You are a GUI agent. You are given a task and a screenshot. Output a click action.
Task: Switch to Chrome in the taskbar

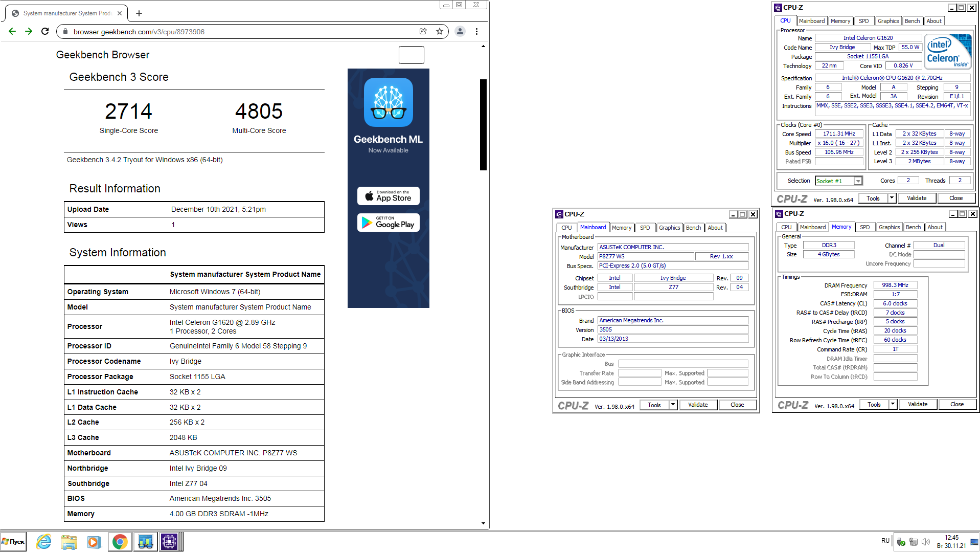point(120,542)
